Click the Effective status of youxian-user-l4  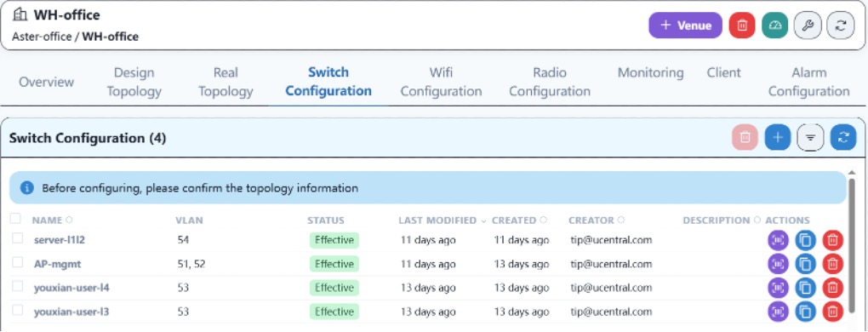[x=334, y=288]
